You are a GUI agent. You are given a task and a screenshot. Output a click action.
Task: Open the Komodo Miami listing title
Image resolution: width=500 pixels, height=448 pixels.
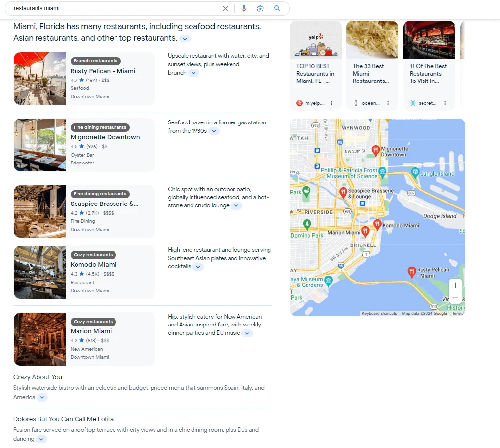[x=93, y=265]
